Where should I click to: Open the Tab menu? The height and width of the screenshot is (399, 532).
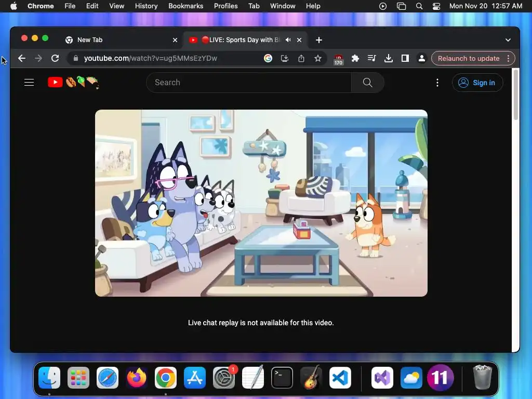pyautogui.click(x=254, y=6)
